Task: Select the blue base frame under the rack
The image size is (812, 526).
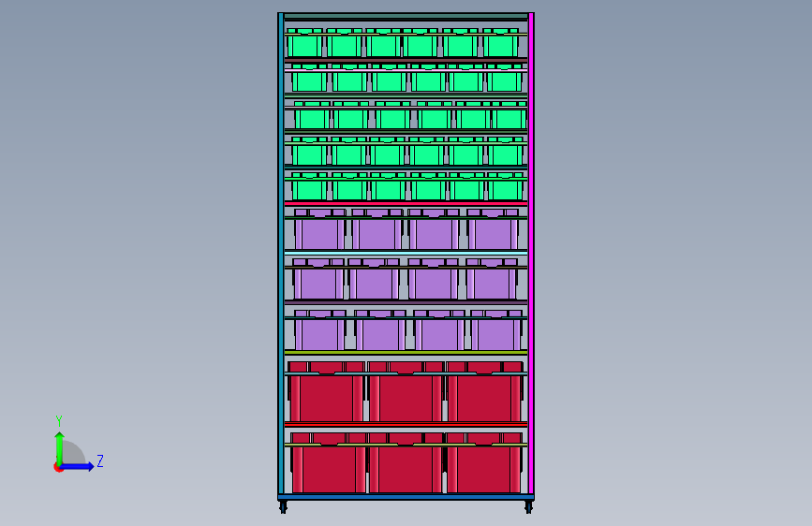Action: click(x=406, y=498)
